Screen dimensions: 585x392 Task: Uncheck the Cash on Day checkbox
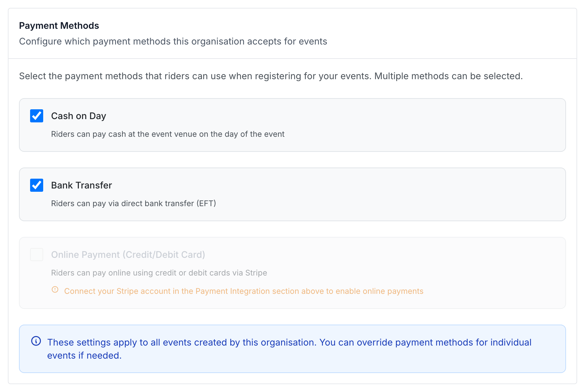(x=37, y=116)
